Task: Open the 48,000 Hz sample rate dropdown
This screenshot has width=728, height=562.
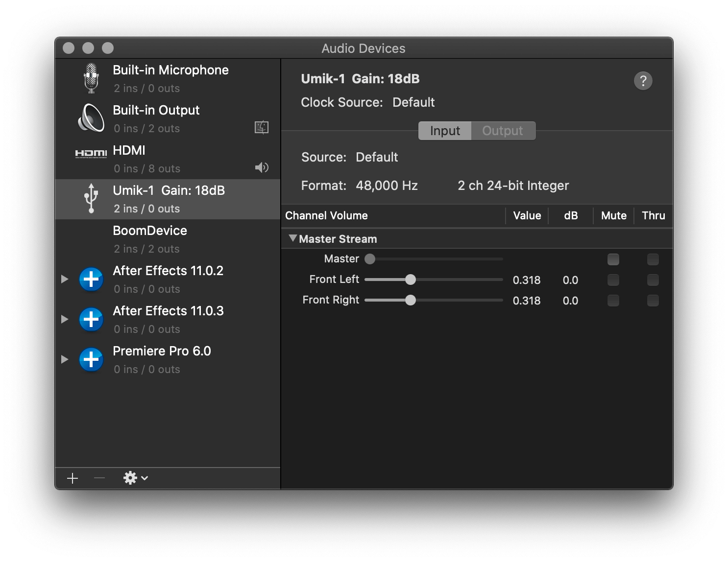Action: 387,186
